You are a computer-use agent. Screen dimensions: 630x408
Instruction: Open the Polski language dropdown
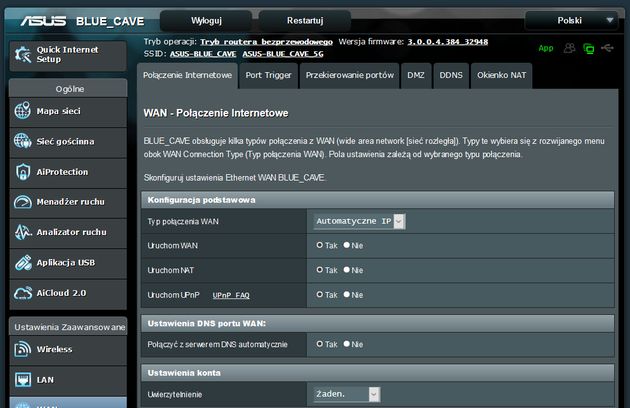(571, 21)
